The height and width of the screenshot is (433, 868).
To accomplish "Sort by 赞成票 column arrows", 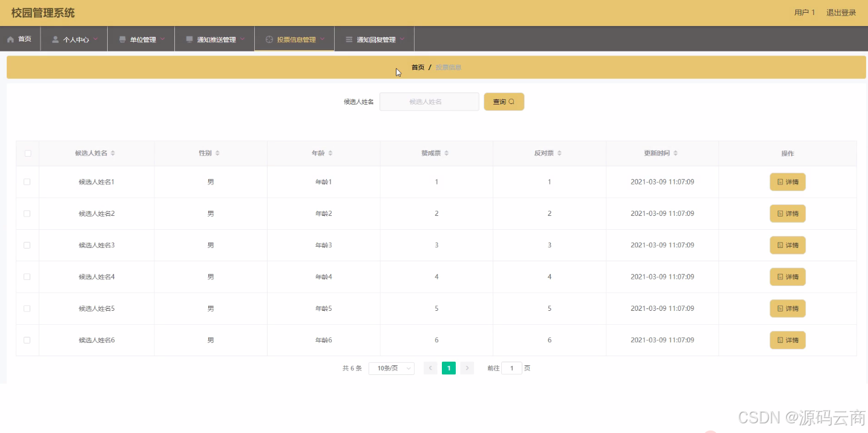I will (446, 154).
